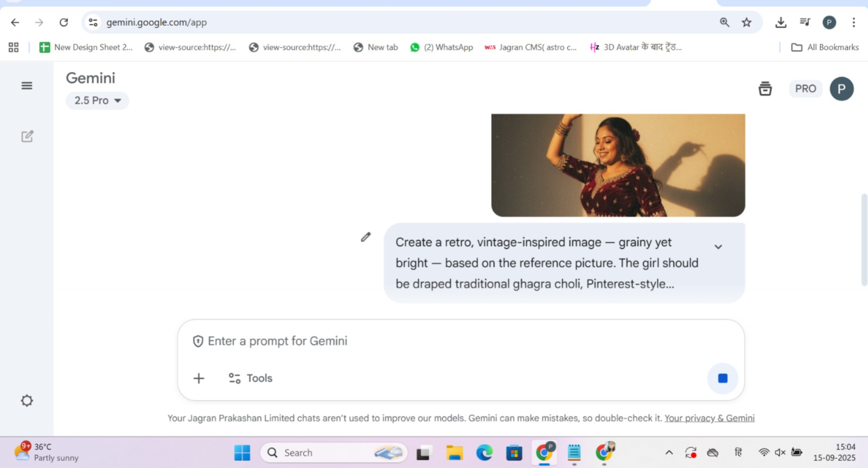The width and height of the screenshot is (868, 468).
Task: Open the 2.5 Pro model selector dropdown
Action: pos(97,100)
